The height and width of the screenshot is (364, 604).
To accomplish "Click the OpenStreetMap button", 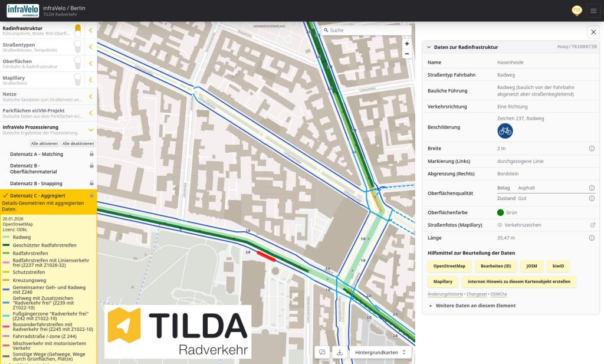I will click(x=449, y=266).
